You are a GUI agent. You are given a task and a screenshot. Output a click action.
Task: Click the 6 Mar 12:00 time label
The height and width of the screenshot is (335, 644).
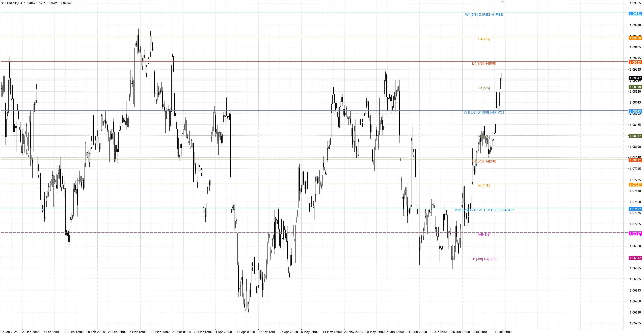(138, 332)
